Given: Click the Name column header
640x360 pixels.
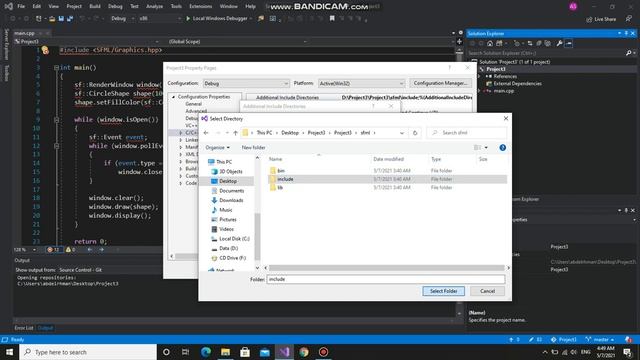Looking at the screenshot, I should [276, 159].
